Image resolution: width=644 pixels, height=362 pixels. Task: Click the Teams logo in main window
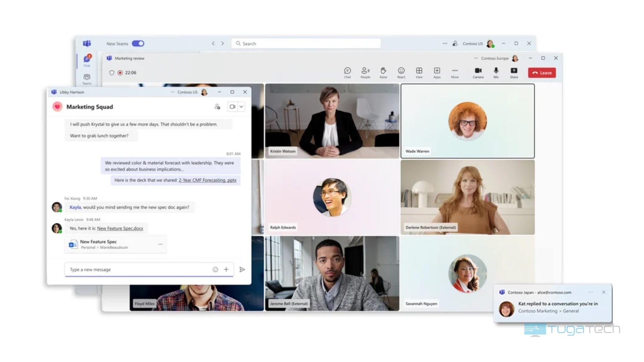pyautogui.click(x=87, y=44)
